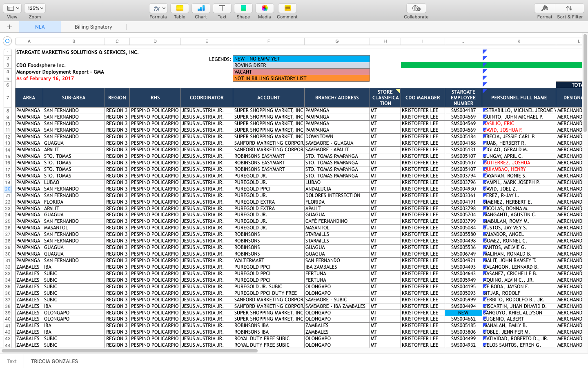Select cell BASILIO, ERIC

pyautogui.click(x=519, y=123)
